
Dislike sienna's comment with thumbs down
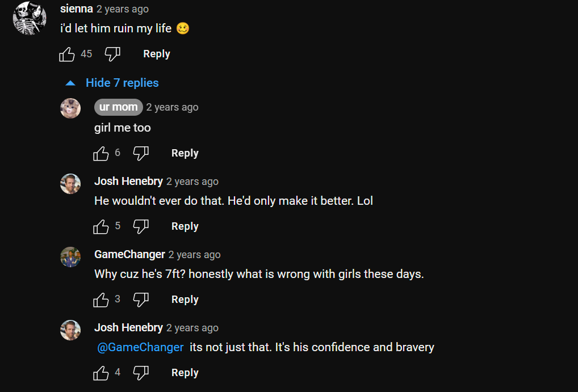112,54
